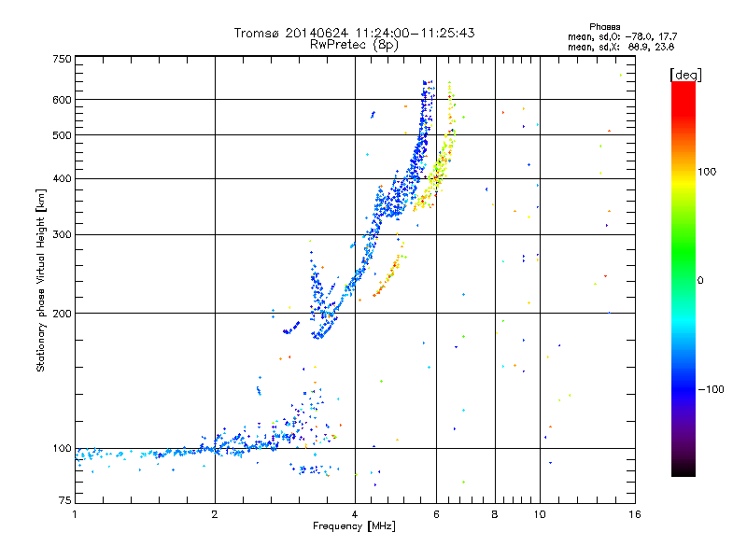The width and height of the screenshot is (747, 560).
Task: Click the 'Frequency [MHz]' axis label
Action: pyautogui.click(x=354, y=526)
